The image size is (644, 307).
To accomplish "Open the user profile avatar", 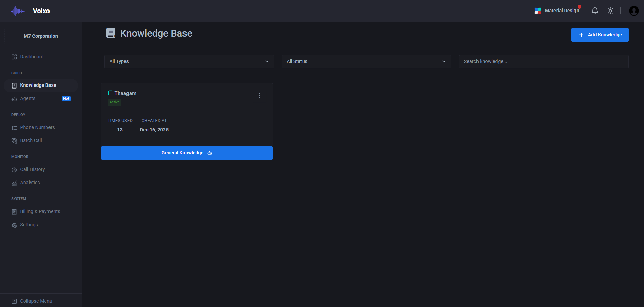I will coord(634,11).
